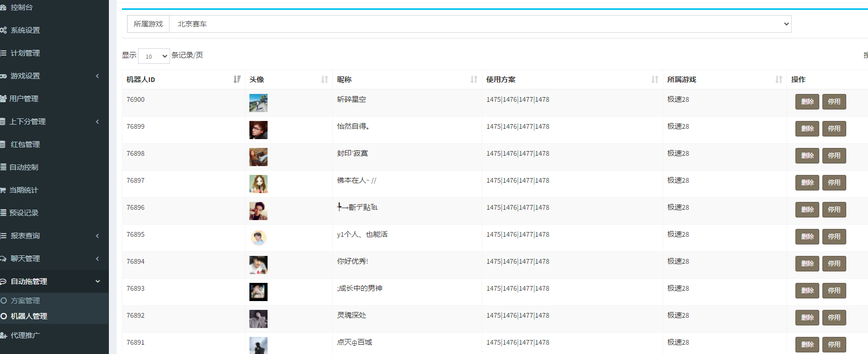Sort by 使用方案 column icon
The height and width of the screenshot is (354, 868).
click(x=655, y=79)
